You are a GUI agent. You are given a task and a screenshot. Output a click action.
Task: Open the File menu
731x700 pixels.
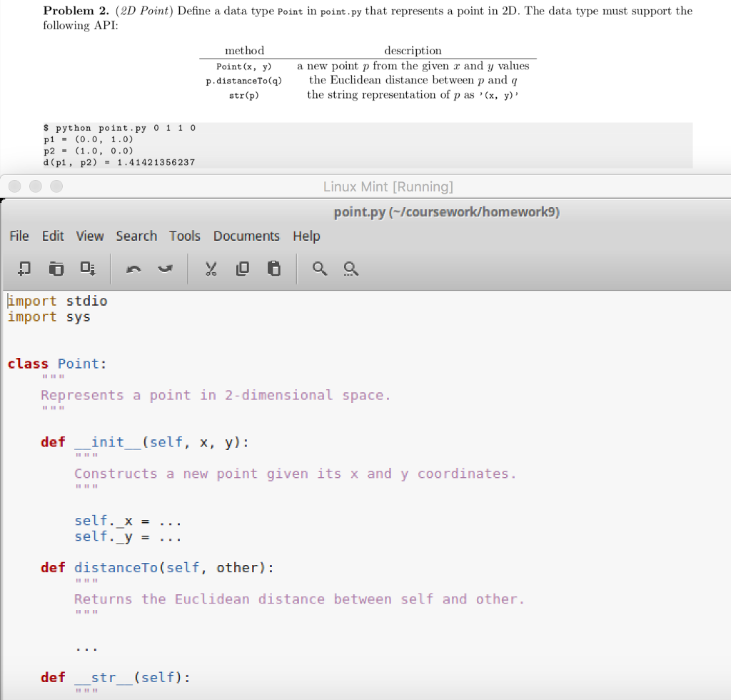[x=19, y=236]
